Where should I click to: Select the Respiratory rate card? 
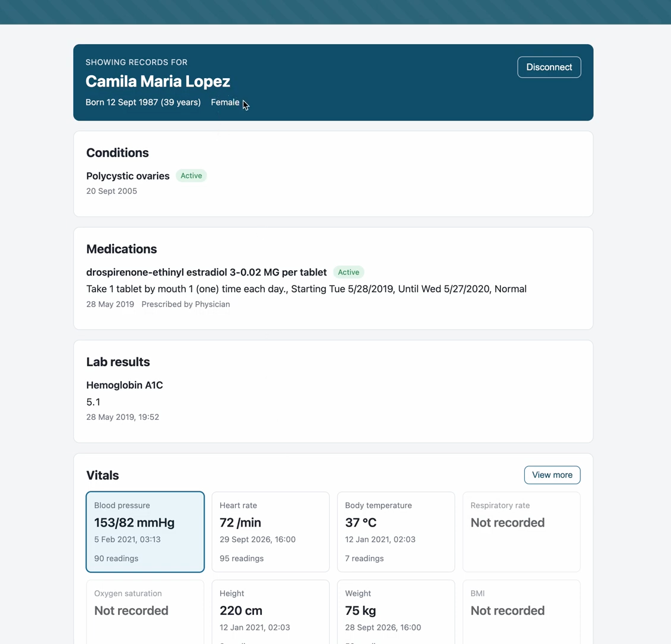pos(521,532)
